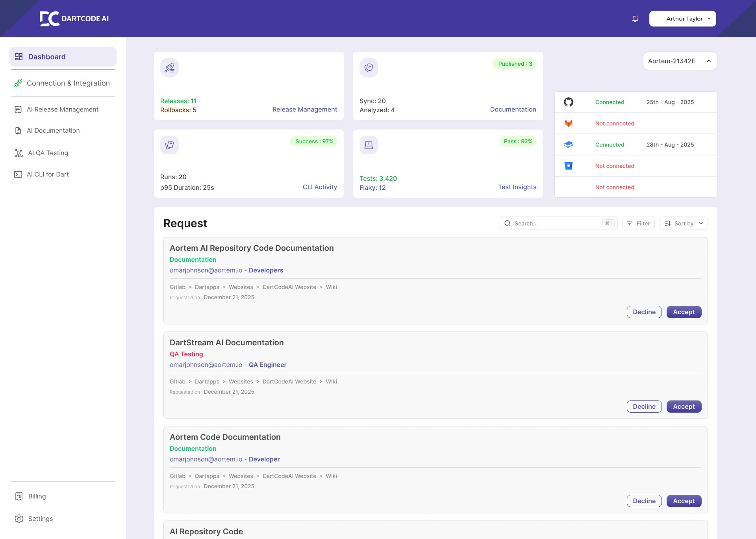Click the '25th - Aug - 2025' date

click(670, 102)
